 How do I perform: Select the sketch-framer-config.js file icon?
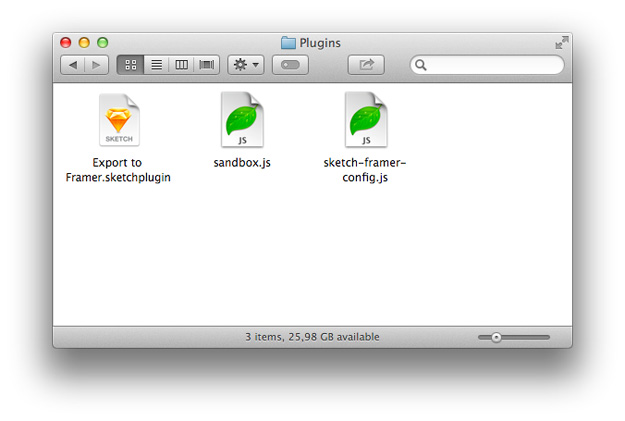(x=366, y=120)
